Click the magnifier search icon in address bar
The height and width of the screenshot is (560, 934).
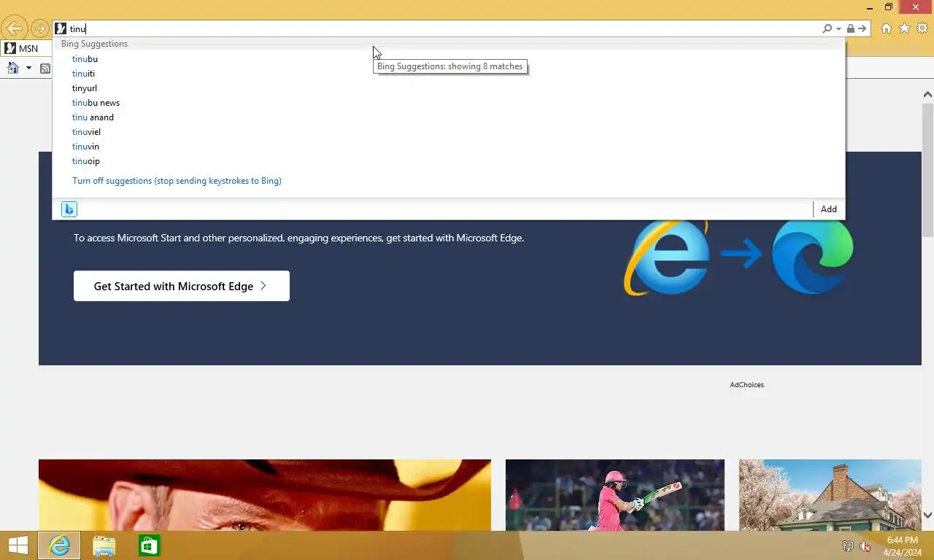pyautogui.click(x=827, y=28)
